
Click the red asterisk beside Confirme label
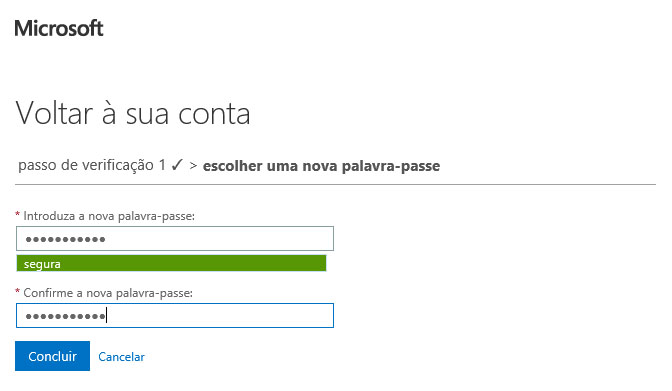click(18, 291)
